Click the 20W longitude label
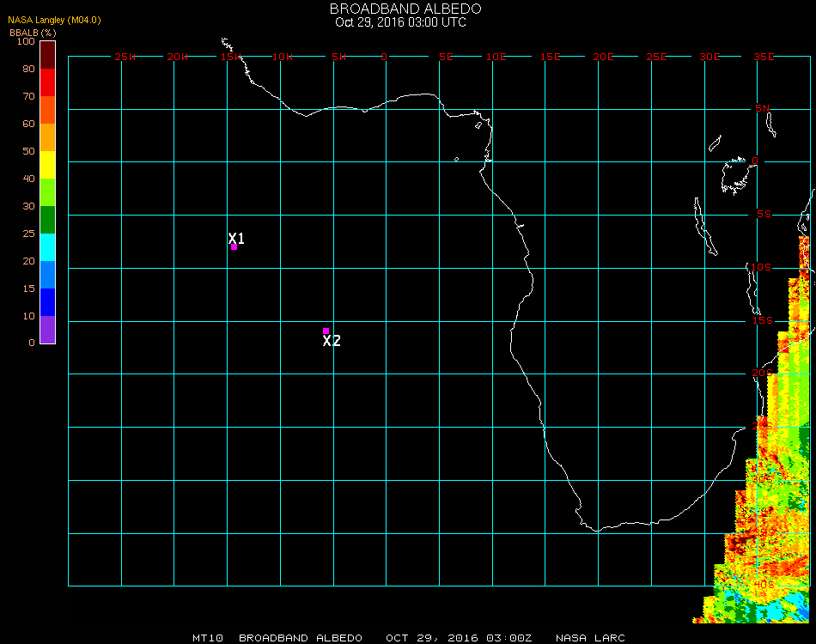 pos(178,57)
